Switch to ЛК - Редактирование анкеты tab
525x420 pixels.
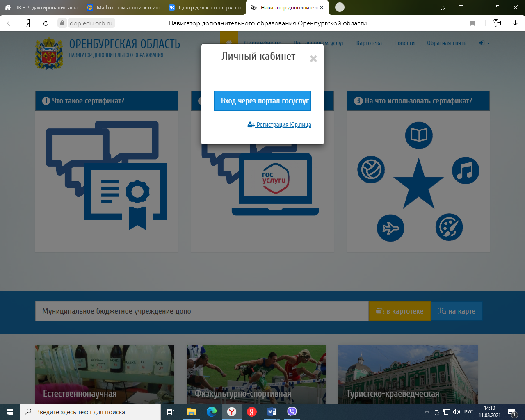41,7
